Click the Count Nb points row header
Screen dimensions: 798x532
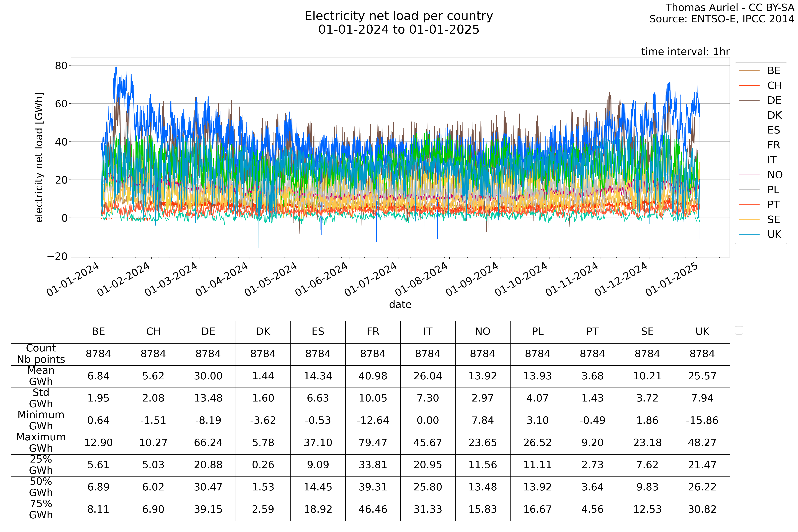coord(41,354)
